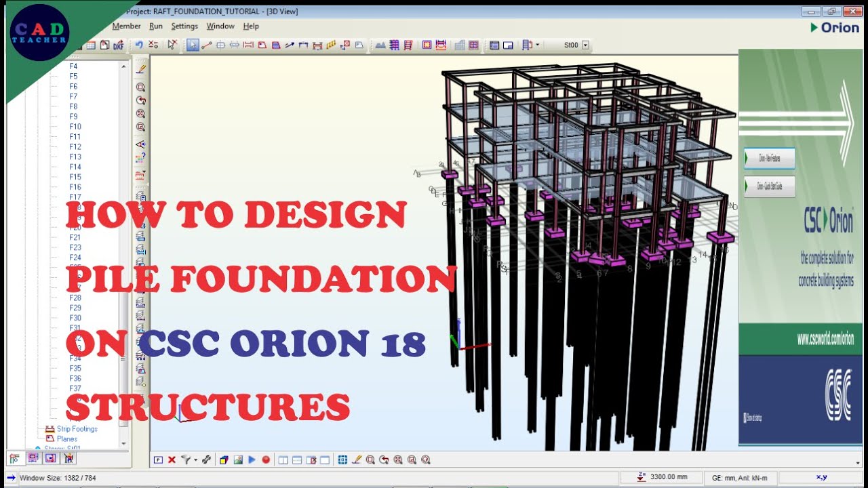Pick the column insertion tool
Screen dimensions: 868x488
220,45
